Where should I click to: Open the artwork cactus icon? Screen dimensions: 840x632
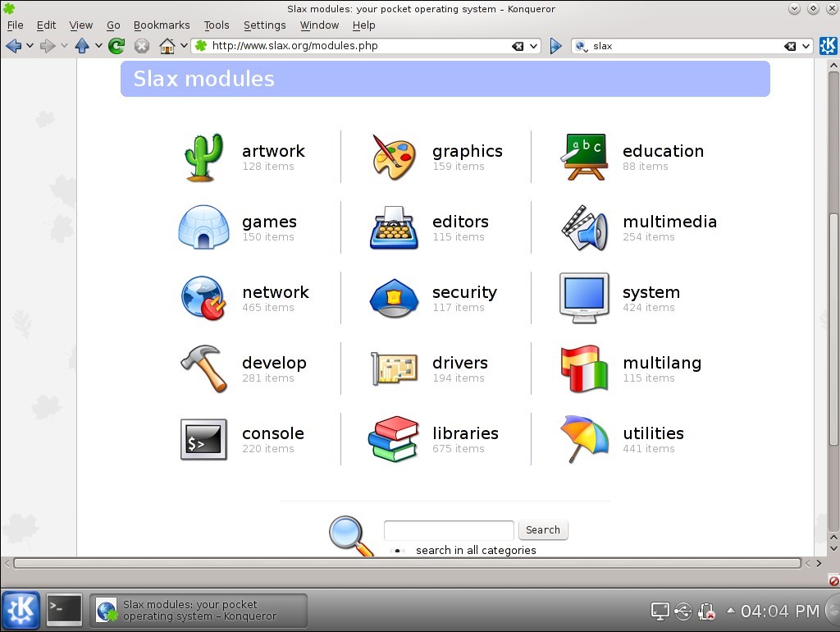pos(203,157)
